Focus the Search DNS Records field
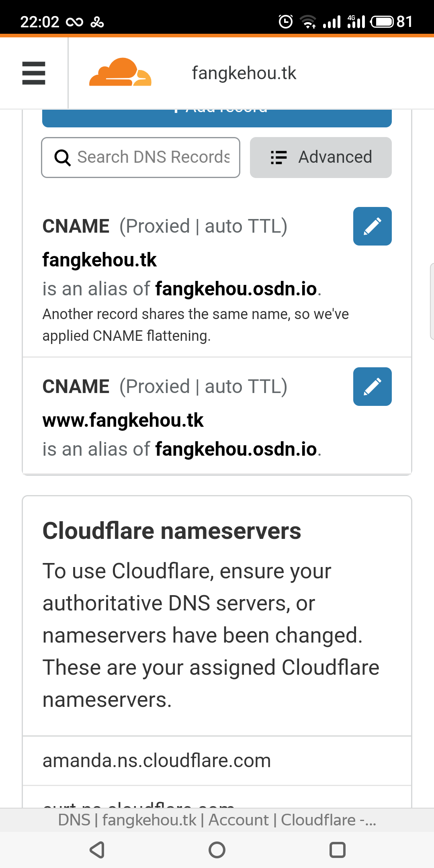The image size is (434, 868). [x=154, y=158]
